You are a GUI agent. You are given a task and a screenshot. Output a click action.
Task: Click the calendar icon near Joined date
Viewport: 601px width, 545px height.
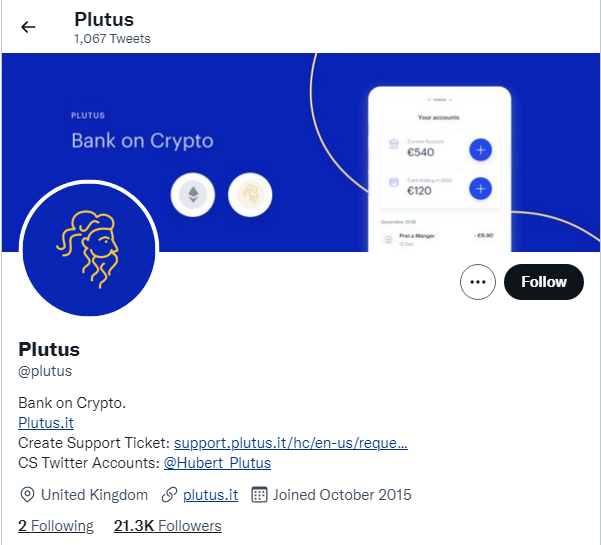[259, 495]
